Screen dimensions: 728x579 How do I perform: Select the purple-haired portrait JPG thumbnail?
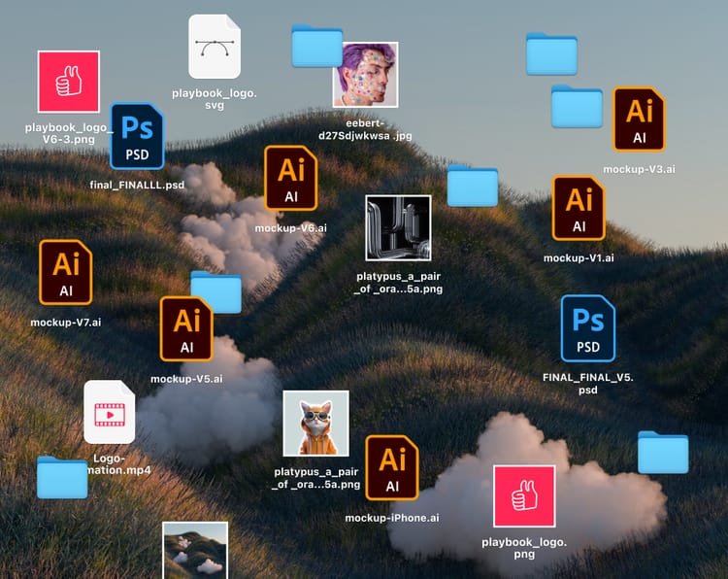[365, 74]
